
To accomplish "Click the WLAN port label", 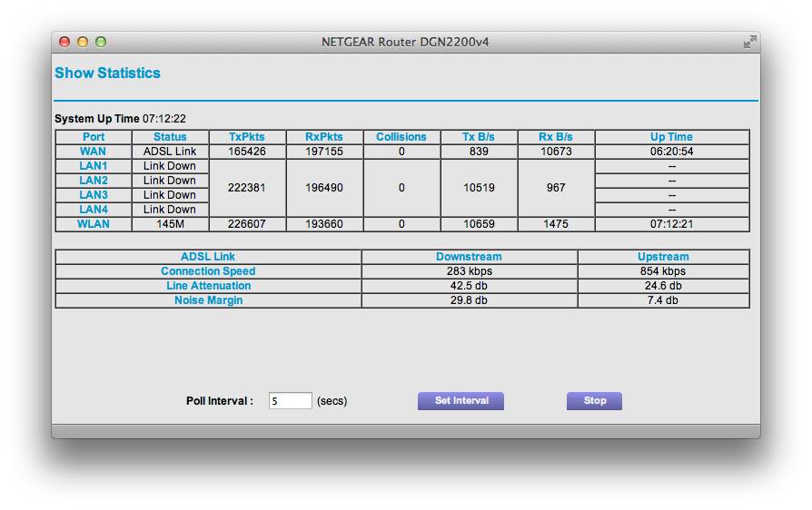I will coord(94,224).
